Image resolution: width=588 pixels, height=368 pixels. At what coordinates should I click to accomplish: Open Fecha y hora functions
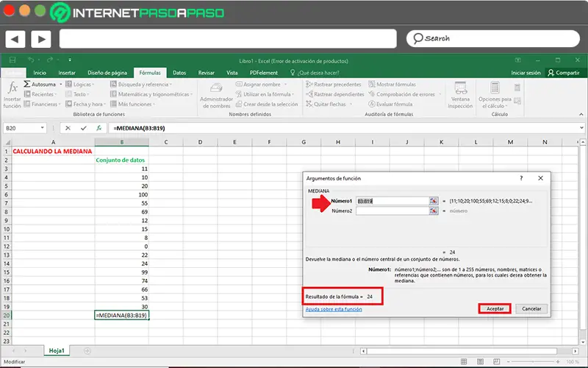pos(85,104)
